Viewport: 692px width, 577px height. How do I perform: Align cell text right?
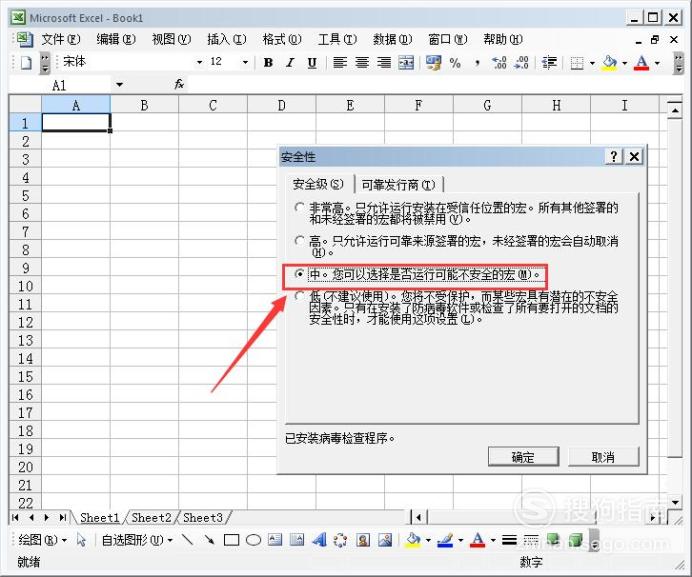384,63
